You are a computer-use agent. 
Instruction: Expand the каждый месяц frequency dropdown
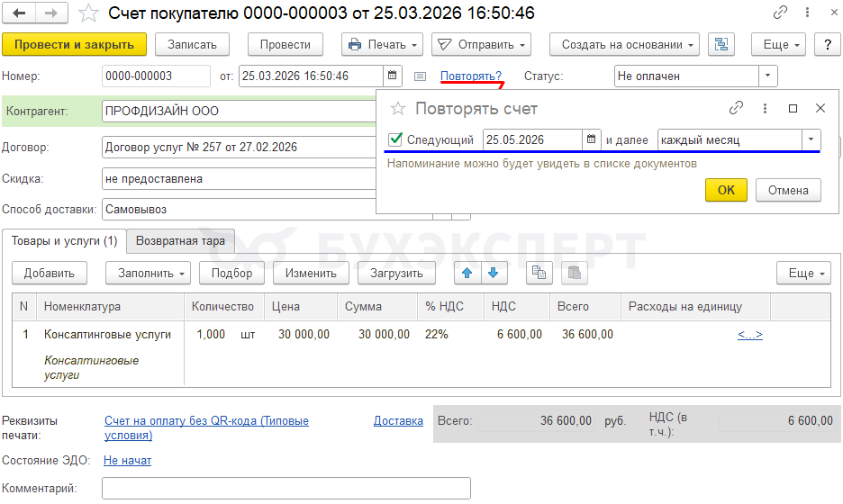pyautogui.click(x=811, y=139)
